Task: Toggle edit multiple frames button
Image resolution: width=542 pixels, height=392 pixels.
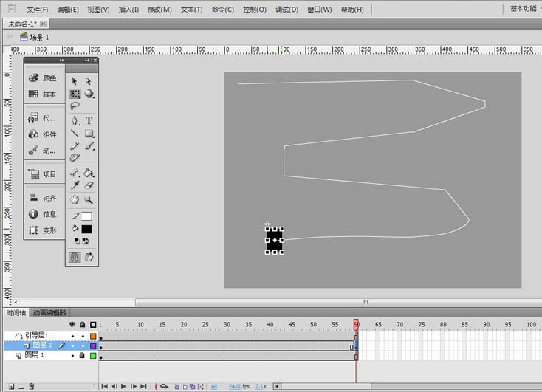Action: click(x=193, y=387)
